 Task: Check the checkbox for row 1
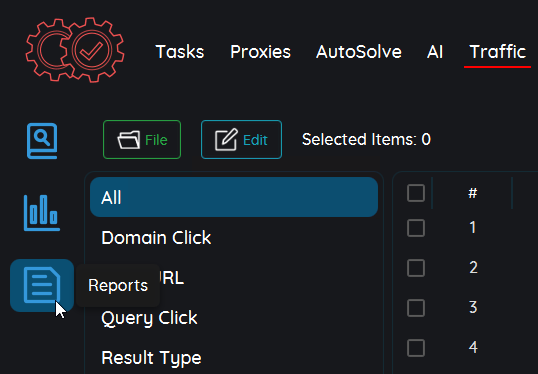[416, 228]
